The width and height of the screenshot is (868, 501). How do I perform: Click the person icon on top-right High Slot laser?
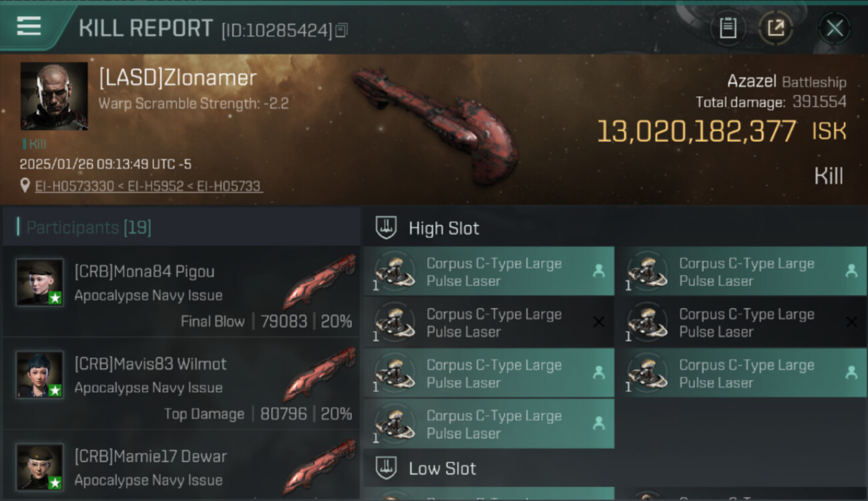tap(851, 271)
